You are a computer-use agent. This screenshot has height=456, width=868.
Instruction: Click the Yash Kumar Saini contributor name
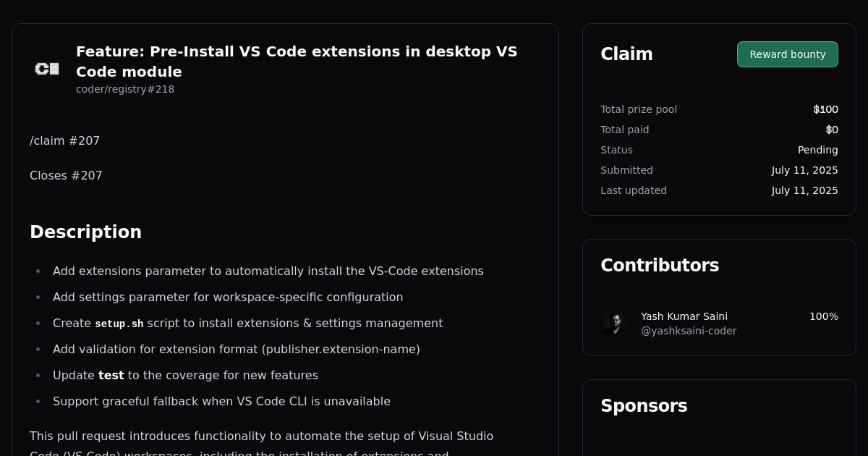[684, 316]
